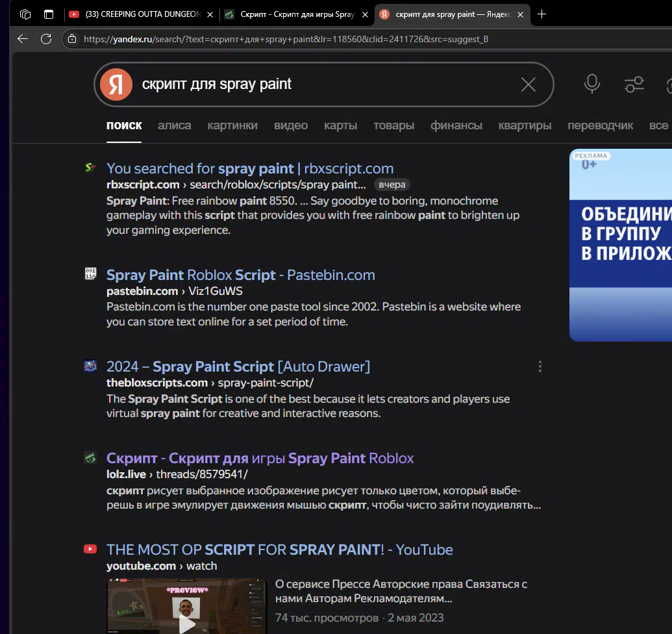Screen dimensions: 672x634
Task: Open the квартиры tab
Action: pyautogui.click(x=525, y=125)
